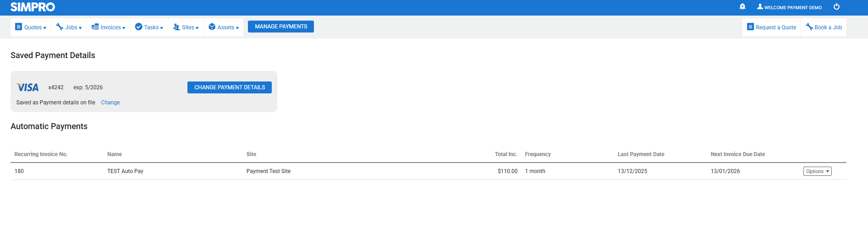Click the power logout icon

tap(836, 7)
